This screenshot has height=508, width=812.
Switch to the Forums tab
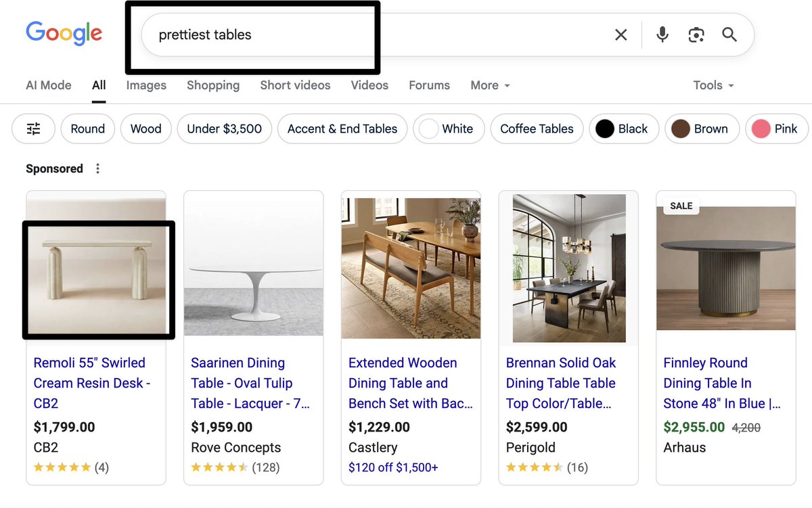pyautogui.click(x=429, y=85)
